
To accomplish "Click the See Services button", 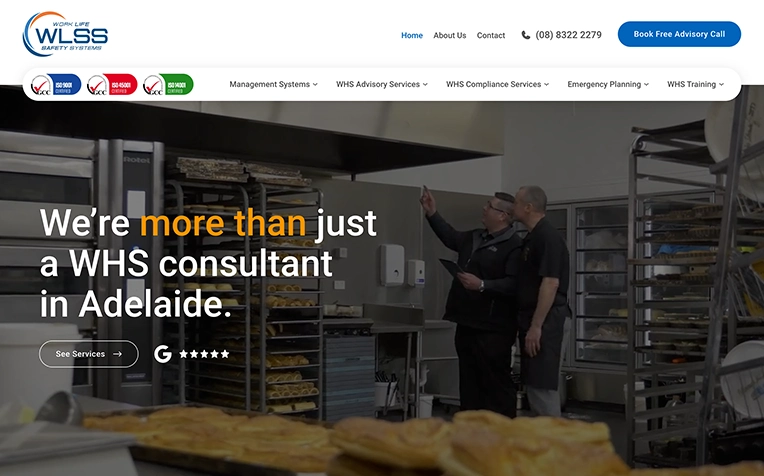I will (89, 354).
